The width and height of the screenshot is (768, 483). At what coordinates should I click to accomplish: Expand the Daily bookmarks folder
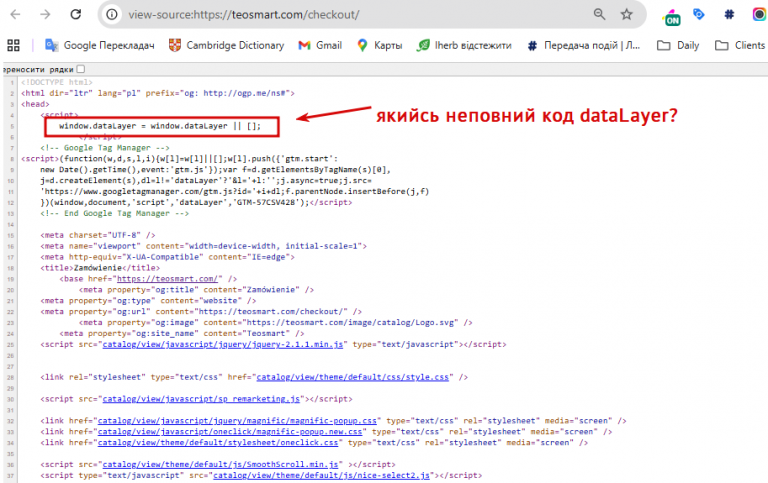coord(678,46)
